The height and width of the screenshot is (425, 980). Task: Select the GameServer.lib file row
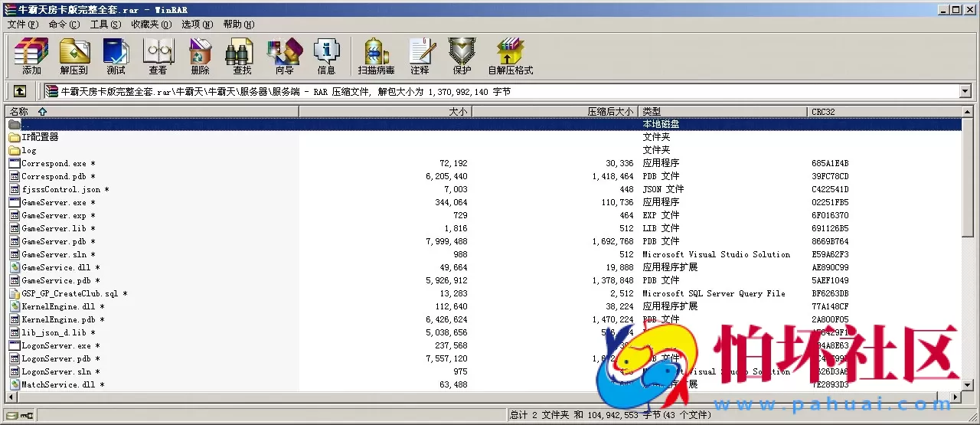(484, 228)
